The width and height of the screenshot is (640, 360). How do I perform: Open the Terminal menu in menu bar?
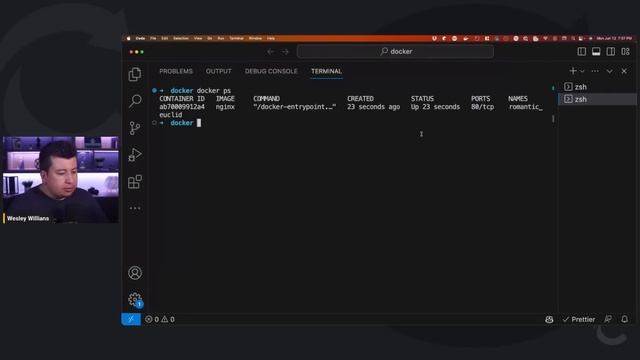tap(236, 38)
